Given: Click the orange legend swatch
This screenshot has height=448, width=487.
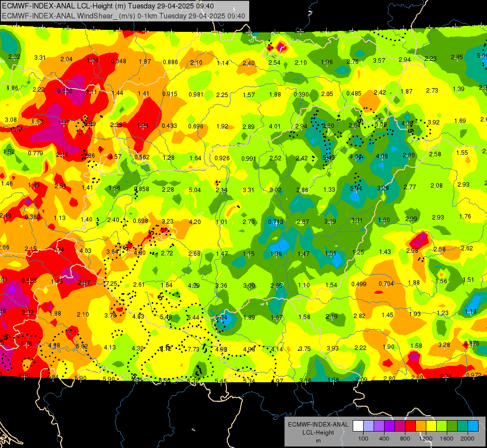Looking at the screenshot, I should point(421,426).
